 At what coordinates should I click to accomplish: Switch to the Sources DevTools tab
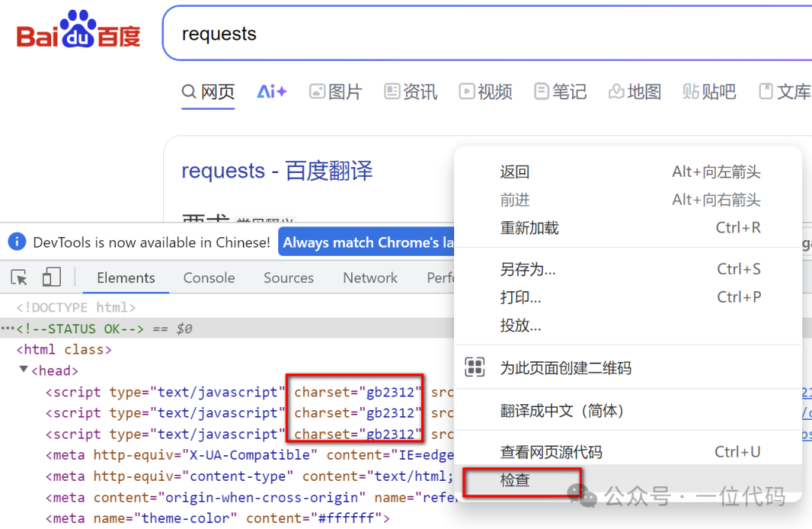[289, 278]
